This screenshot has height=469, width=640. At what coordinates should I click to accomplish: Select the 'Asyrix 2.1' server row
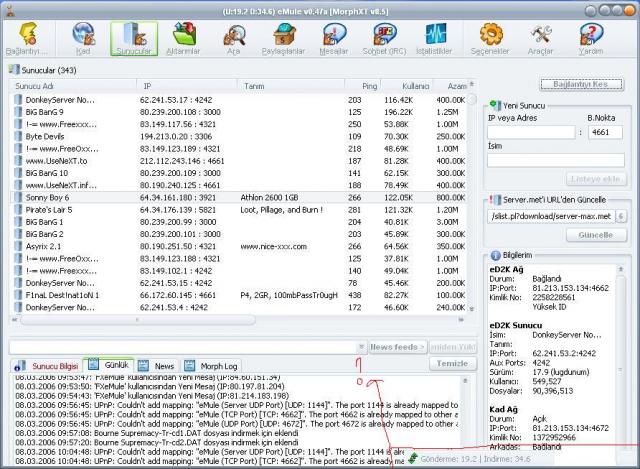click(x=239, y=246)
